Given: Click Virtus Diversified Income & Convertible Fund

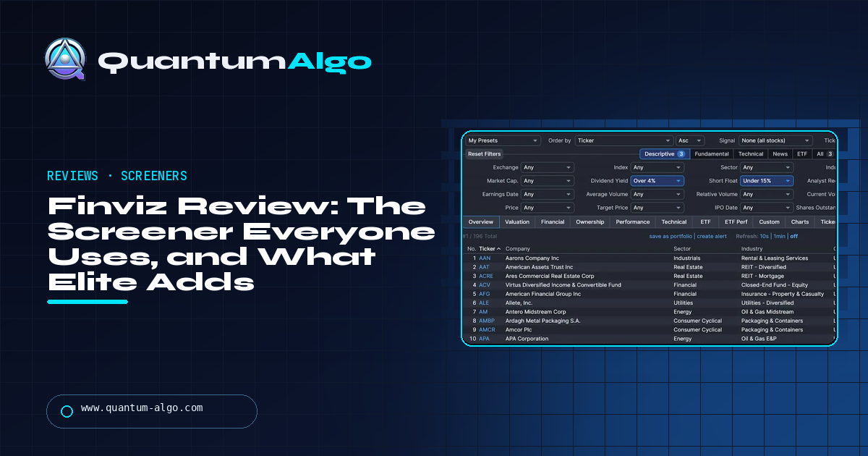Looking at the screenshot, I should pos(565,285).
